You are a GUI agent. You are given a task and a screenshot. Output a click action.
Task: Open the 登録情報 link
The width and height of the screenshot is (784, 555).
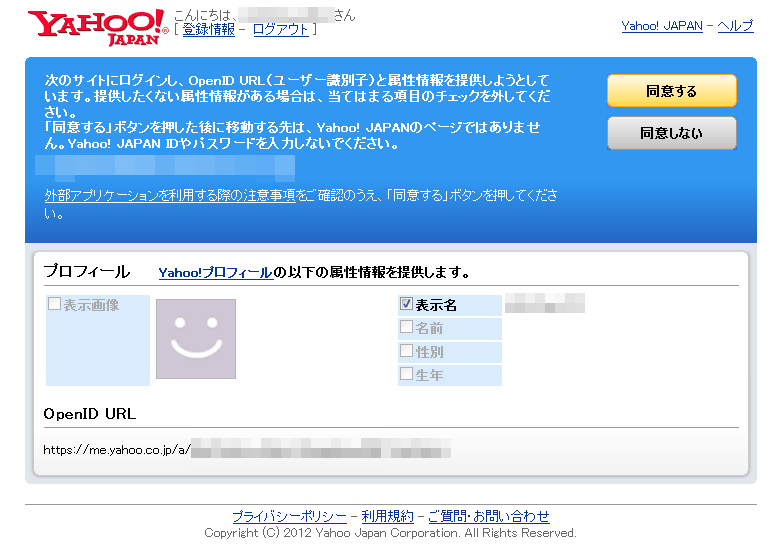[208, 30]
